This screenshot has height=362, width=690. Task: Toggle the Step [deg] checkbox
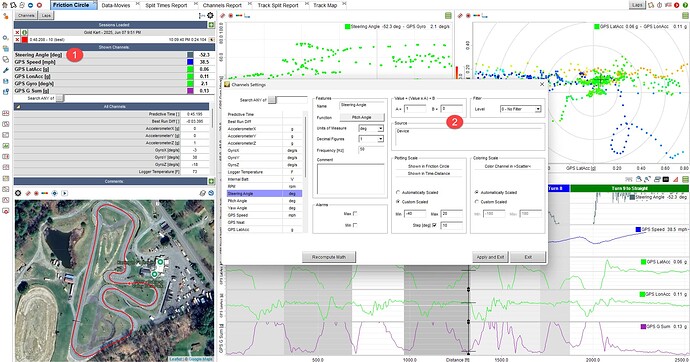click(x=434, y=225)
